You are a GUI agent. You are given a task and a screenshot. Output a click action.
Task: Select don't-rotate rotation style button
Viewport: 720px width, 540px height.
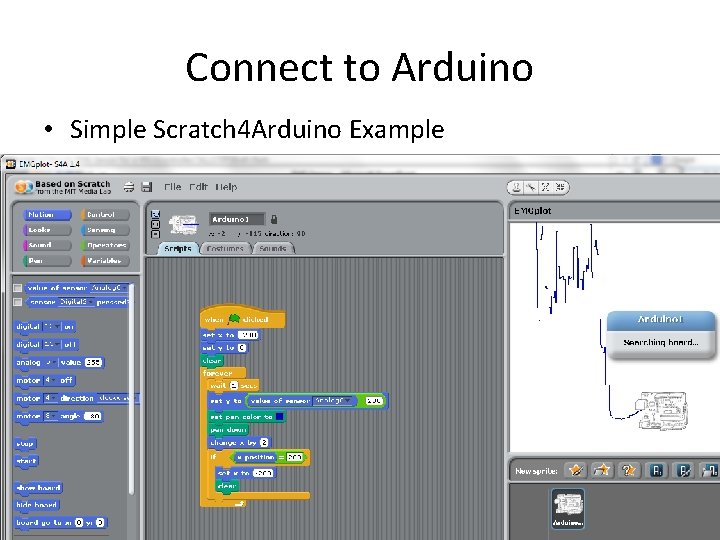[155, 234]
